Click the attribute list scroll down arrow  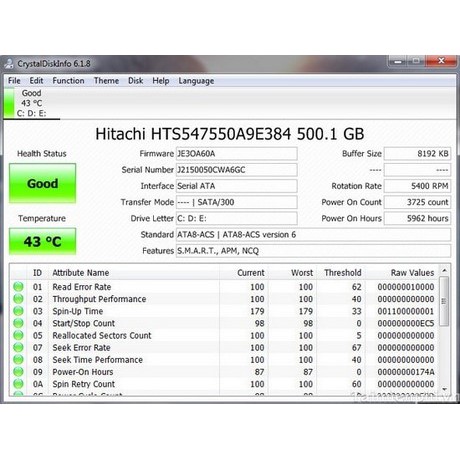tap(444, 389)
